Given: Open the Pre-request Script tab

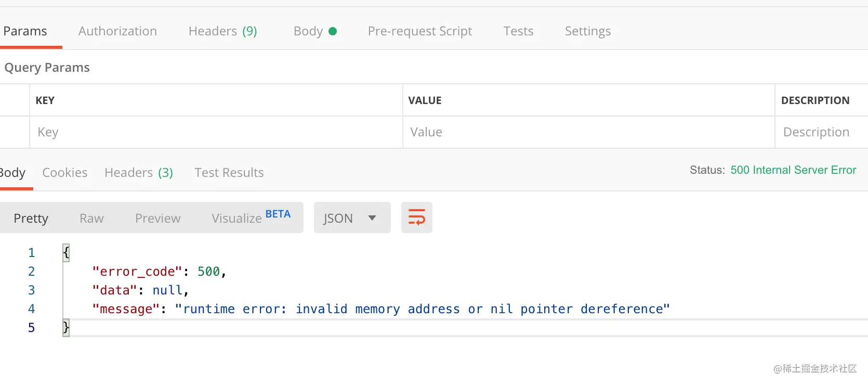Looking at the screenshot, I should pos(420,31).
